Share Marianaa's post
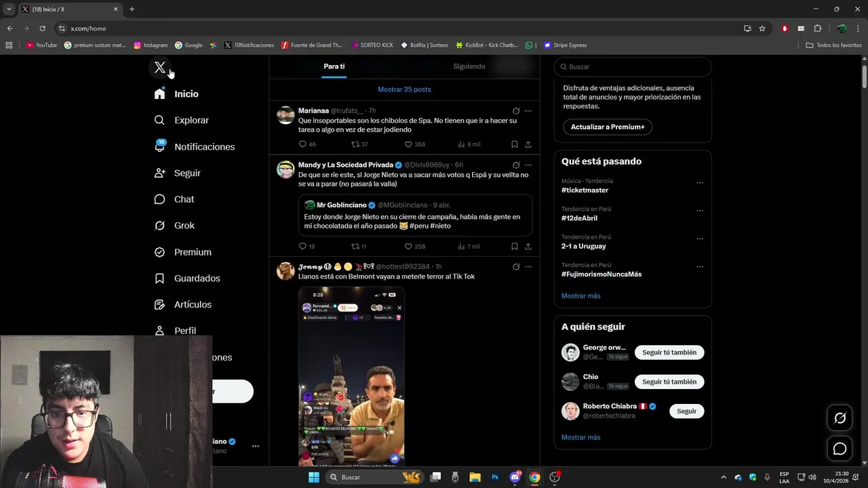Image resolution: width=868 pixels, height=488 pixels. 528,144
